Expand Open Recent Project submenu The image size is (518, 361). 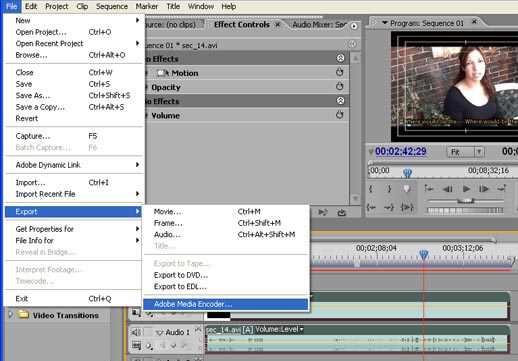point(74,43)
